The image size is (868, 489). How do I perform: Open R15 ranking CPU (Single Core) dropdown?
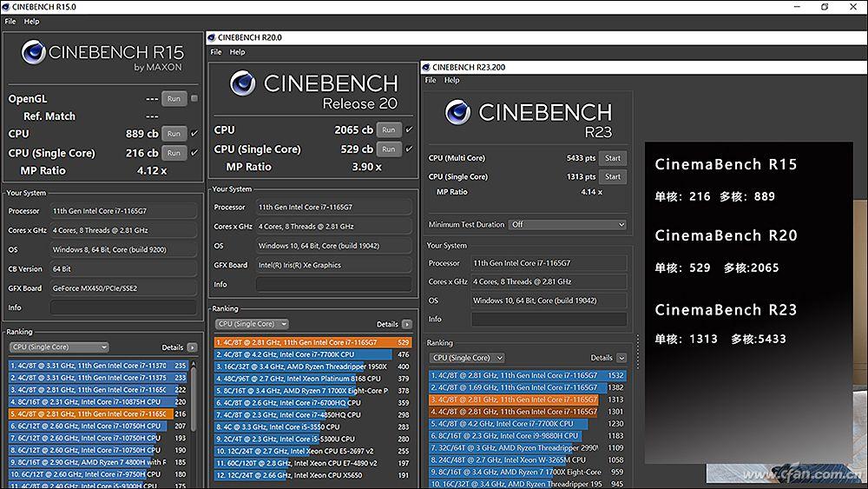pyautogui.click(x=59, y=347)
